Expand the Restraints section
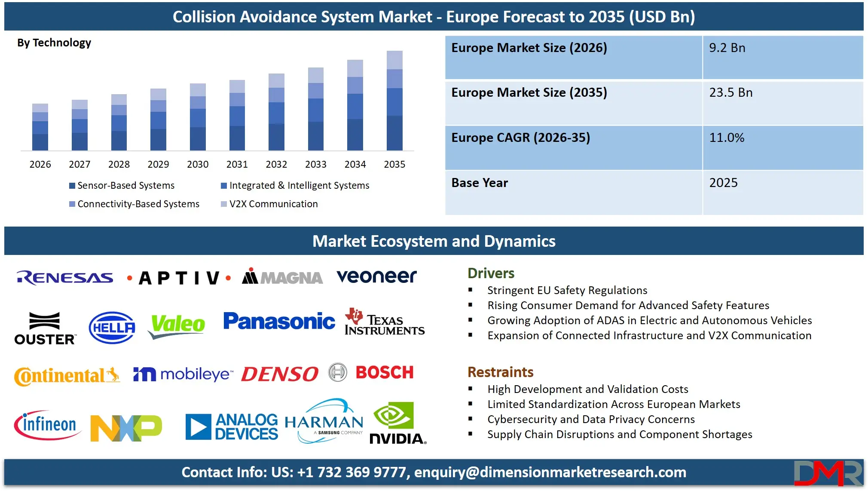 [x=500, y=372]
